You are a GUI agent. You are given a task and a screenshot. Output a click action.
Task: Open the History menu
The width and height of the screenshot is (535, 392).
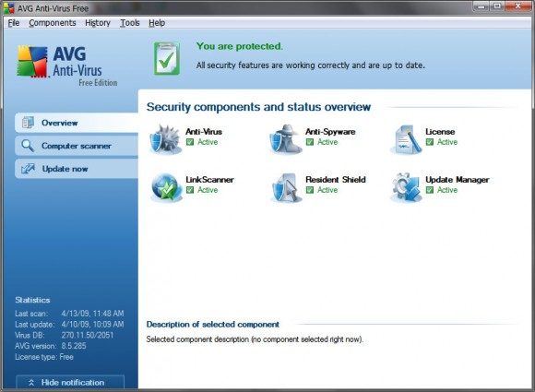(98, 23)
